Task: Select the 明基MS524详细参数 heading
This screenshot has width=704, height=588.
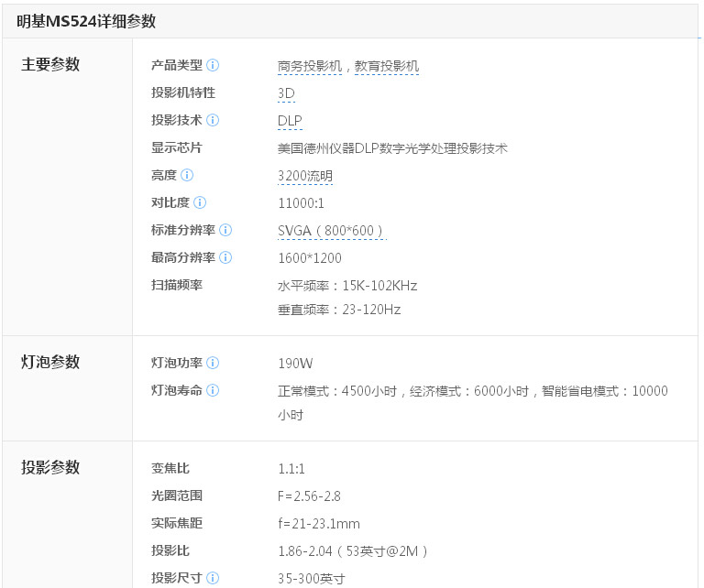Action: tap(86, 21)
